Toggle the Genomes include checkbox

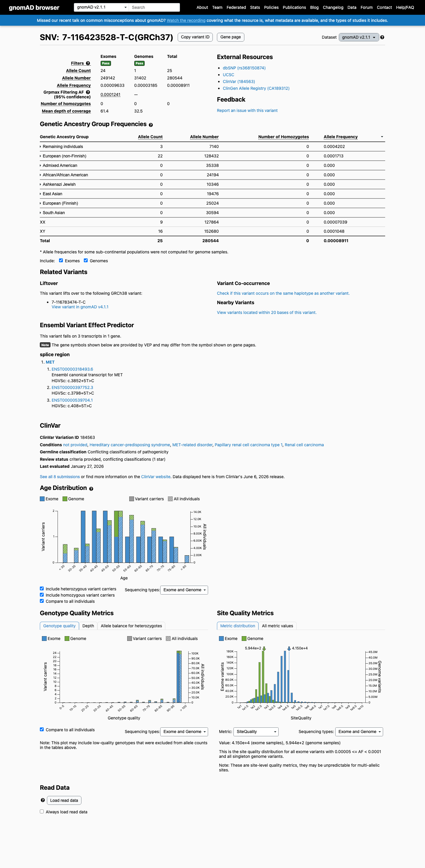86,260
